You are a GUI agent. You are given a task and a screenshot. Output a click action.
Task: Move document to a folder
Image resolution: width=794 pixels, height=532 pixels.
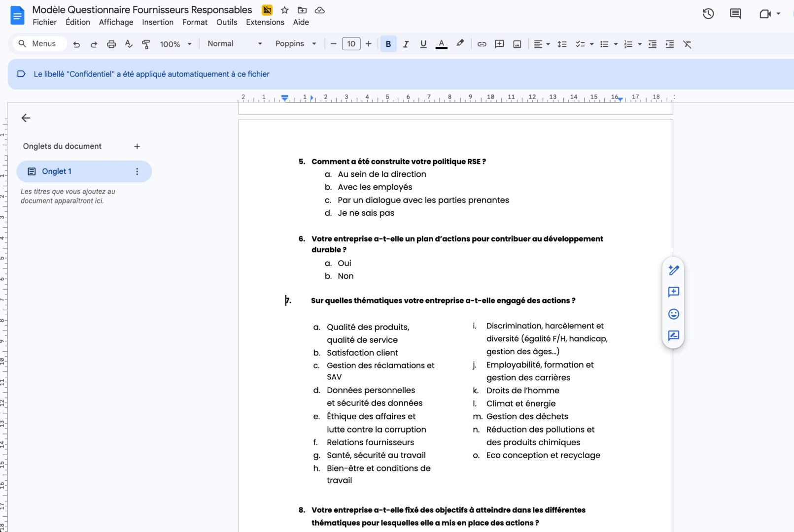coord(302,10)
